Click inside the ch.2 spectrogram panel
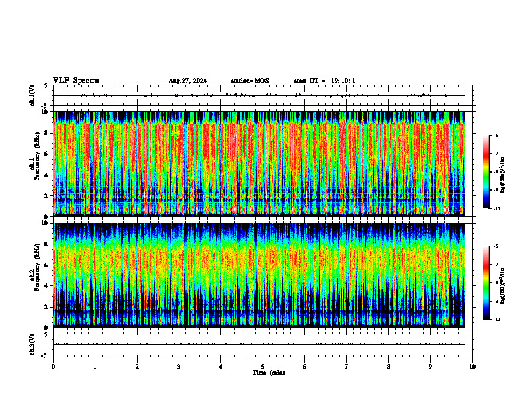Image resolution: width=532 pixels, height=411 pixels. (259, 275)
